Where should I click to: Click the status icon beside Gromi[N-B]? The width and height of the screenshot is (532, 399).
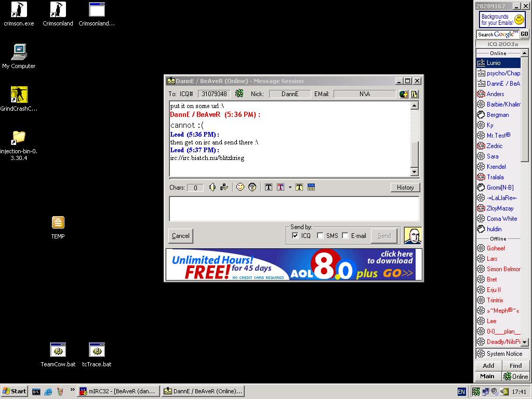(x=481, y=187)
